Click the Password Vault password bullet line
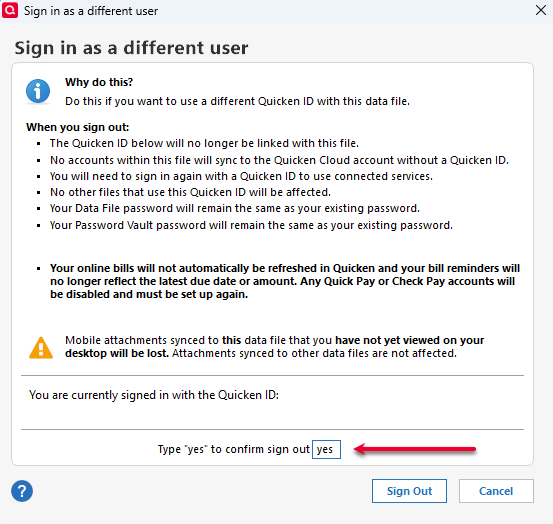This screenshot has width=553, height=524. [251, 225]
